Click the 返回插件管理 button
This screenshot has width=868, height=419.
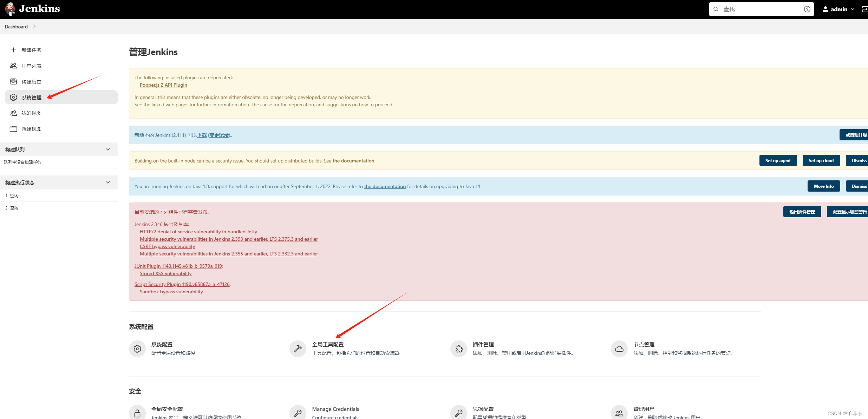click(802, 212)
